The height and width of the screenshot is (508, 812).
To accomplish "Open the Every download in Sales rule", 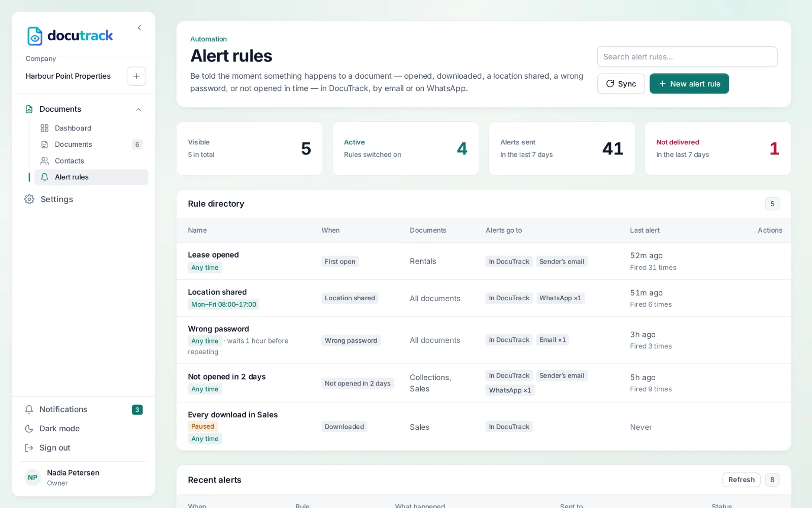I will click(233, 415).
